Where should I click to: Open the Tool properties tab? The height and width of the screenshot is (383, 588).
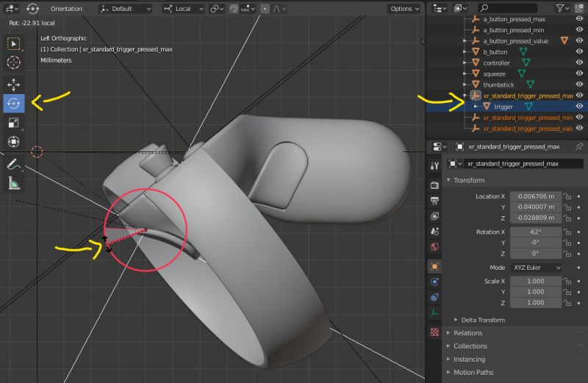pos(434,165)
